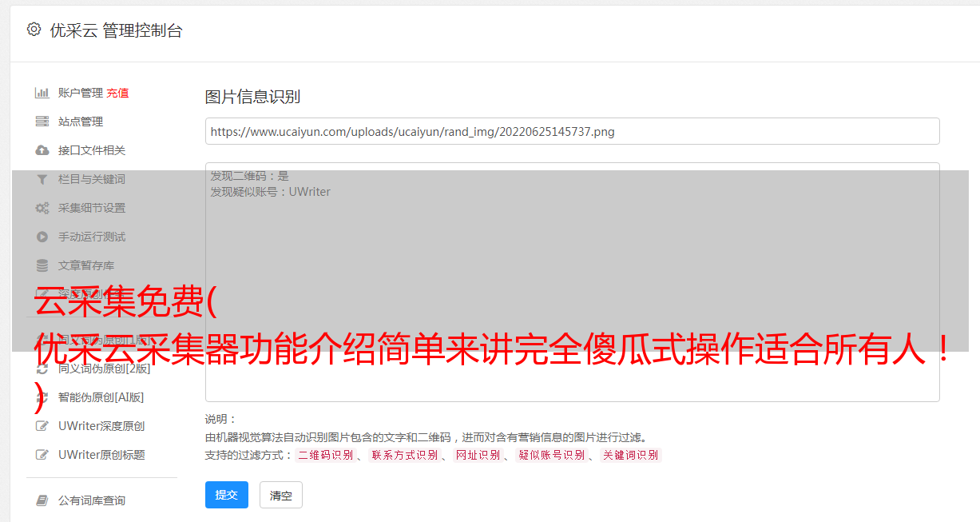Click the 优采云 管理控制台 title
This screenshot has width=980, height=522.
[116, 30]
